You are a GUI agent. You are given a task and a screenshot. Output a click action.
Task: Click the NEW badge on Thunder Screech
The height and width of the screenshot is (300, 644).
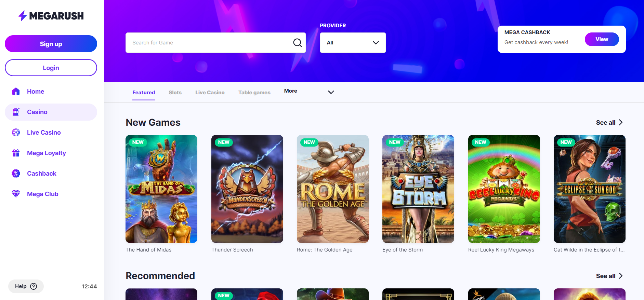point(224,142)
